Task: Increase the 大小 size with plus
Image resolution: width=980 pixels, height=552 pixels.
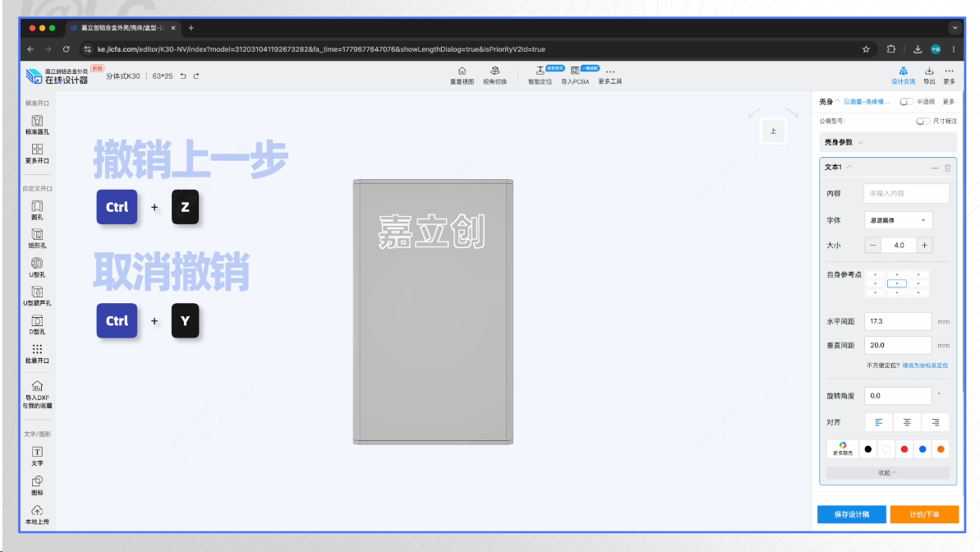Action: (924, 245)
